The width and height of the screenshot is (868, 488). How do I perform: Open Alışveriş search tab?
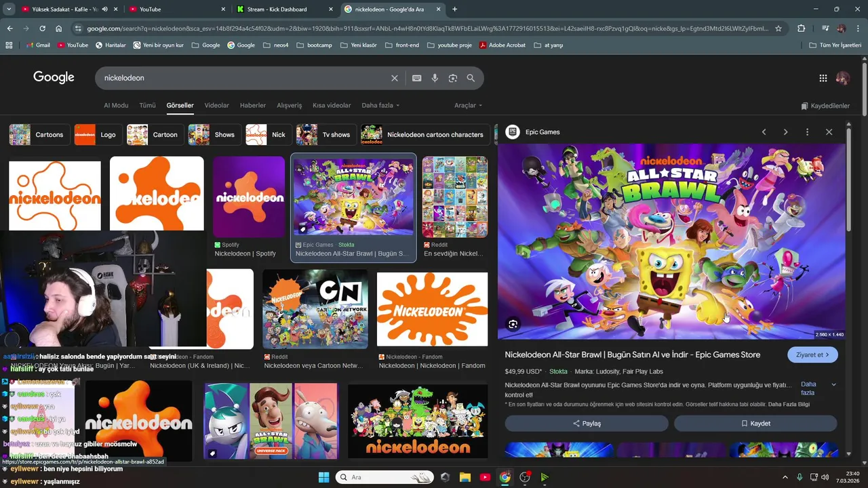290,106
